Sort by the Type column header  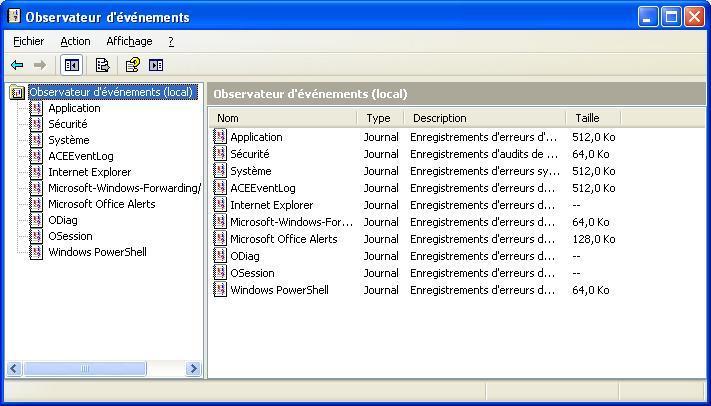(x=380, y=118)
